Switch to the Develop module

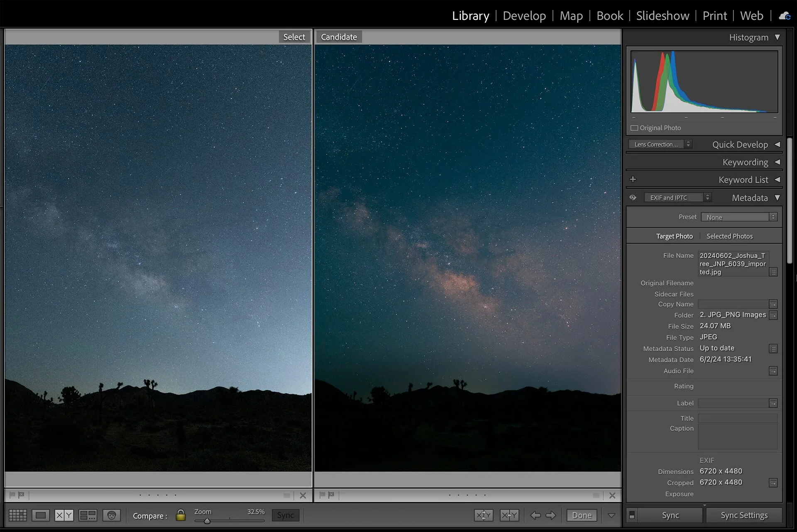pyautogui.click(x=524, y=16)
